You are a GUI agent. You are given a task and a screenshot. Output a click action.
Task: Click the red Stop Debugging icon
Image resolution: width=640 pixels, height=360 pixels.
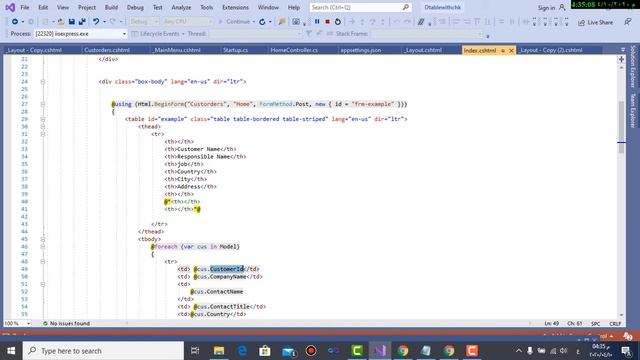pyautogui.click(x=327, y=22)
